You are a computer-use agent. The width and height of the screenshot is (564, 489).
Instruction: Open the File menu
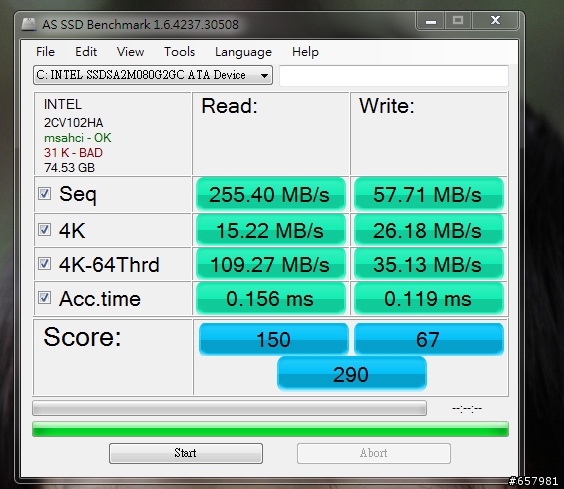pyautogui.click(x=45, y=52)
